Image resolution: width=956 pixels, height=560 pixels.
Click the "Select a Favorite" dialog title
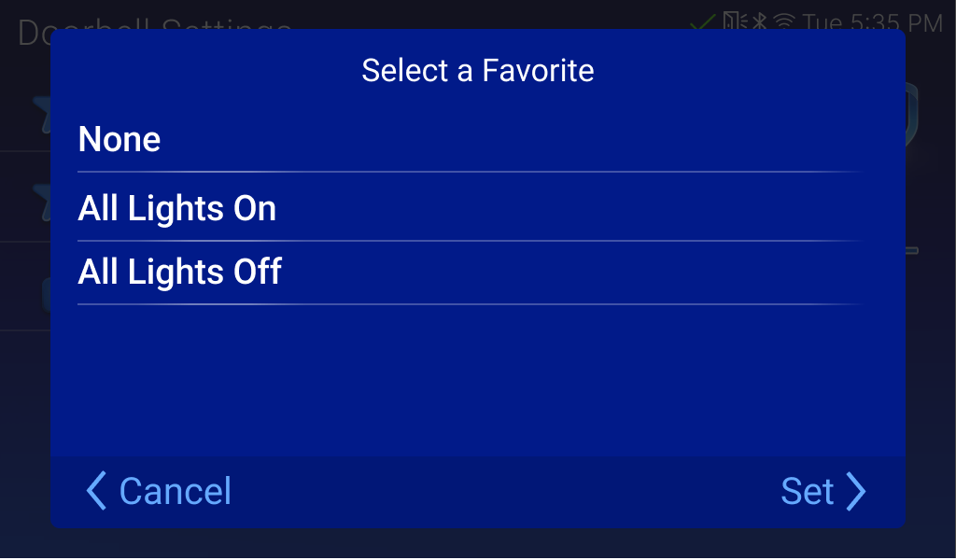click(x=477, y=71)
